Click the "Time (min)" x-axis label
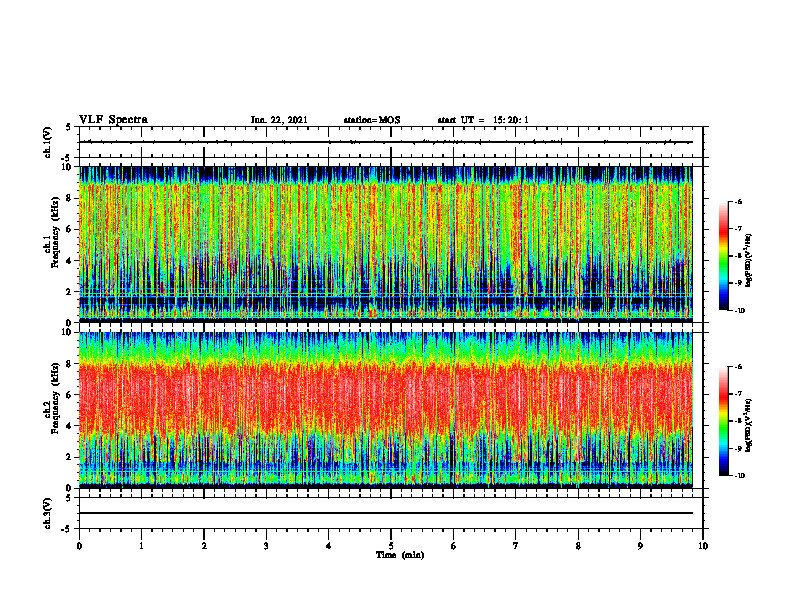The width and height of the screenshot is (792, 612). [x=400, y=555]
